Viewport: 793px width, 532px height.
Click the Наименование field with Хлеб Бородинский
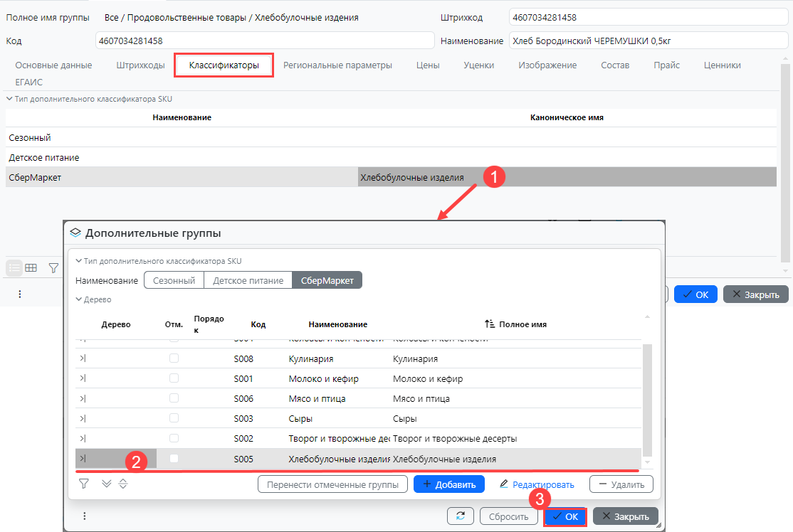(647, 41)
